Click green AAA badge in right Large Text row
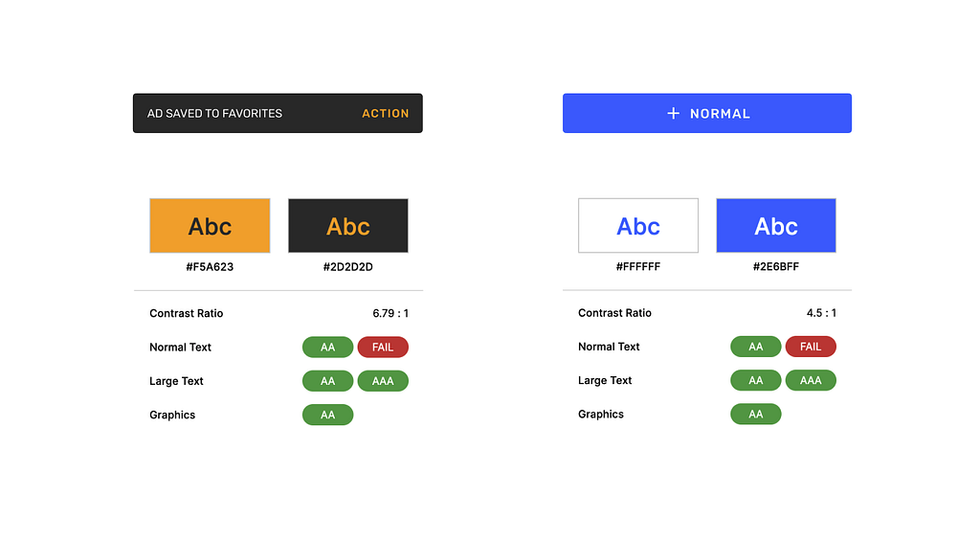The image size is (980, 540). [x=811, y=380]
